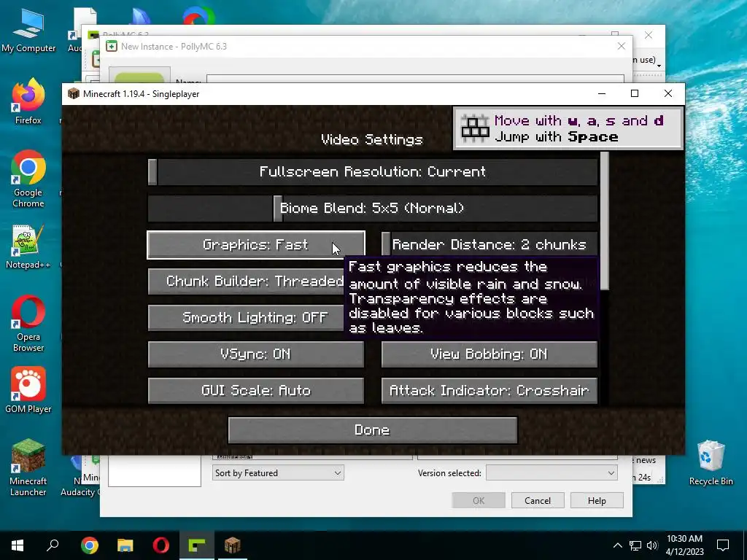Open taskbar search magnifier

53,545
